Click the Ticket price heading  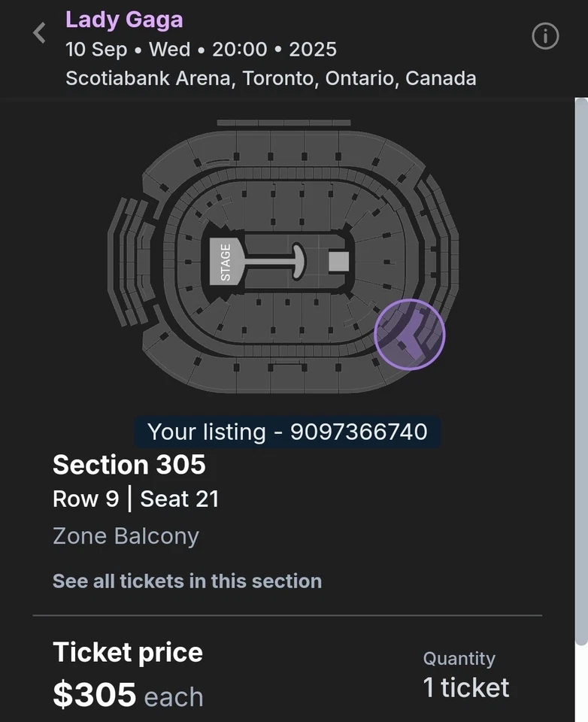point(127,652)
